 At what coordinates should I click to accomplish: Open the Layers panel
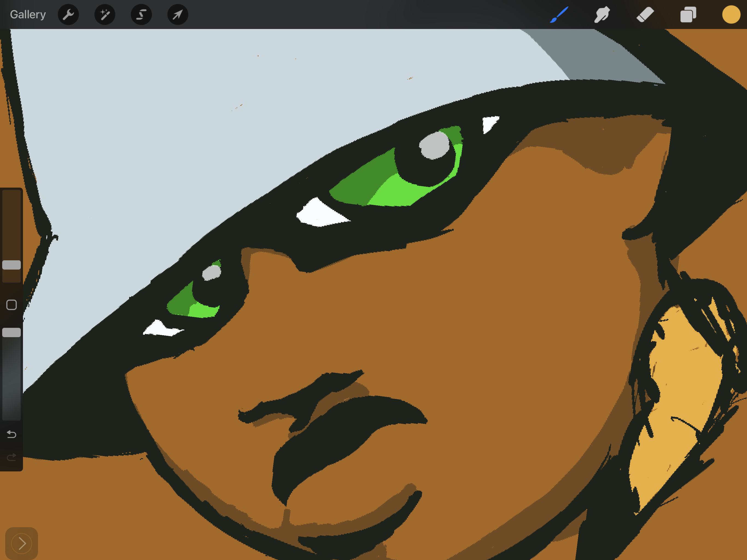pyautogui.click(x=688, y=14)
